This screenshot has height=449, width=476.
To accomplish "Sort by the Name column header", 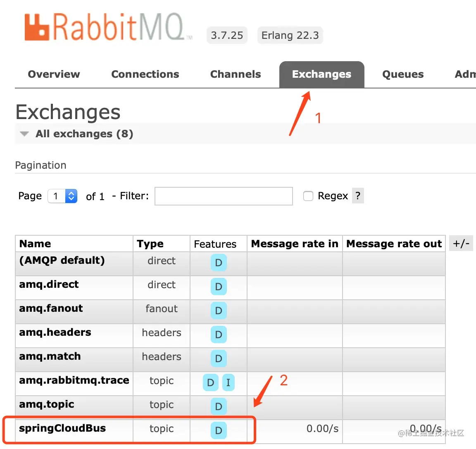I will tap(35, 244).
